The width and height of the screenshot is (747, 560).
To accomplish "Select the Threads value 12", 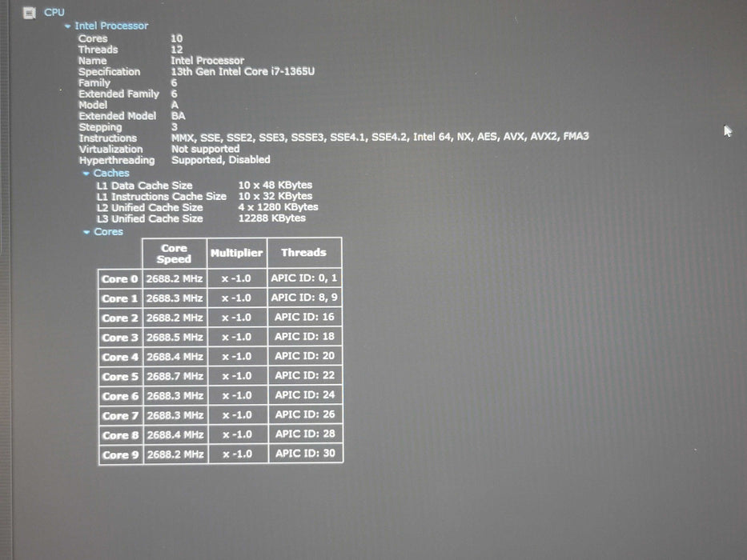I will pos(177,50).
